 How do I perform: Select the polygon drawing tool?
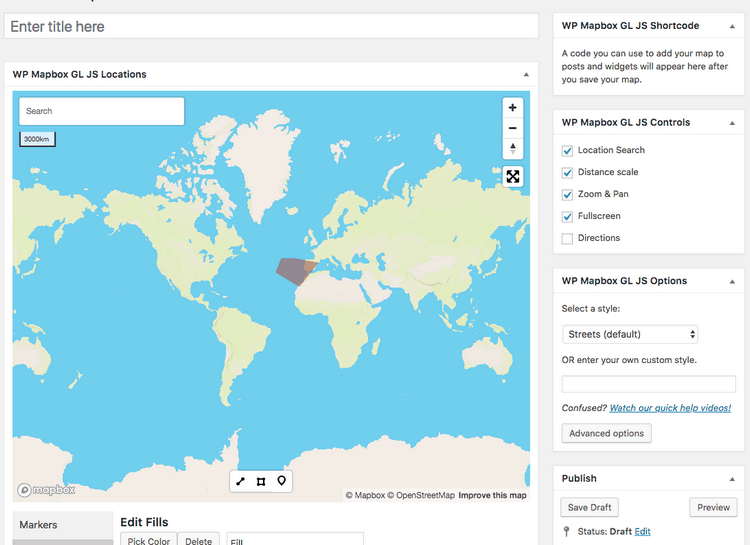pyautogui.click(x=261, y=481)
